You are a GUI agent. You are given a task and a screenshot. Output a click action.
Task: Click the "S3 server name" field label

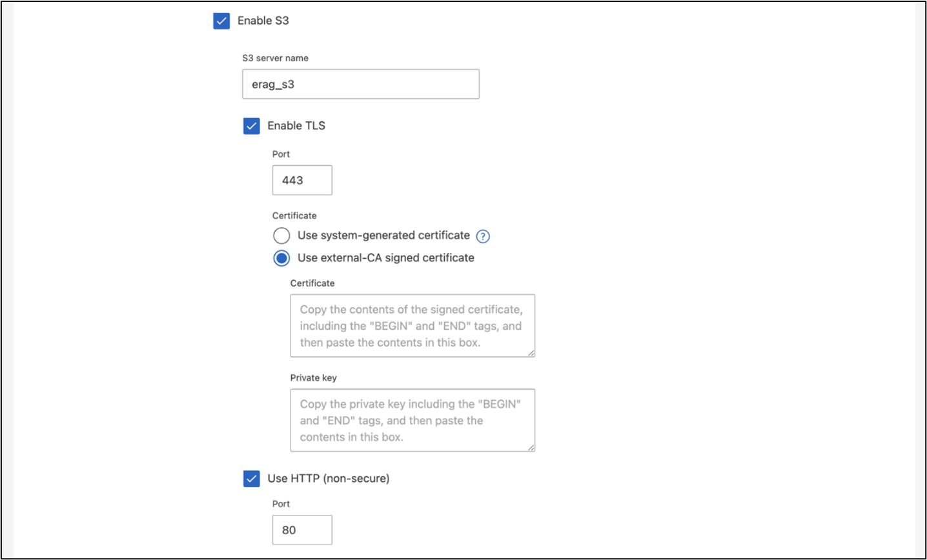(275, 58)
